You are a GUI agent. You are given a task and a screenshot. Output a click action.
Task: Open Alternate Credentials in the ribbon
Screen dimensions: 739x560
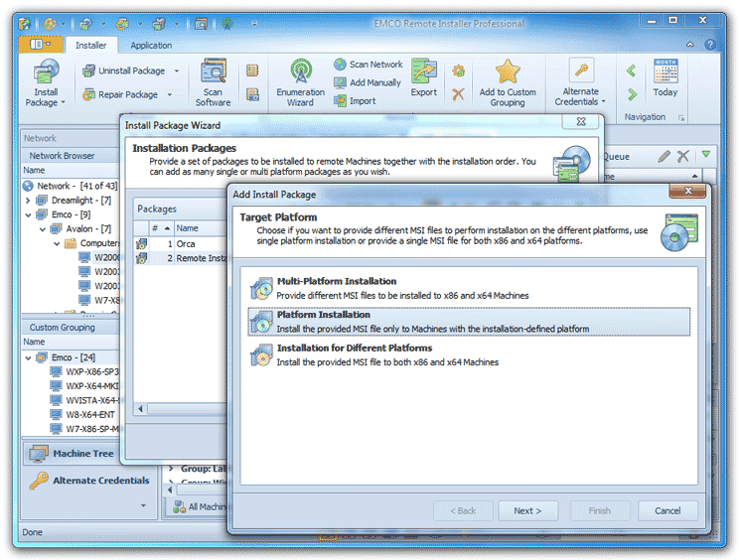pos(580,82)
